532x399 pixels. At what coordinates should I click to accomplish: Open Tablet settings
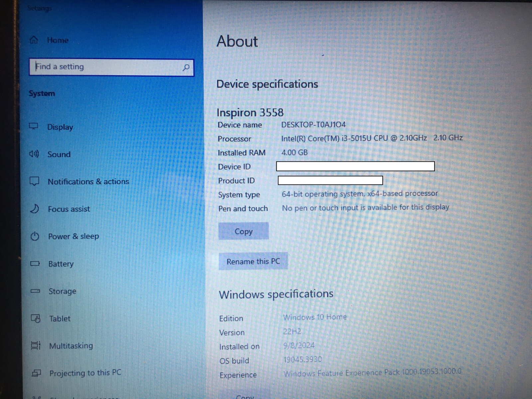pos(60,319)
